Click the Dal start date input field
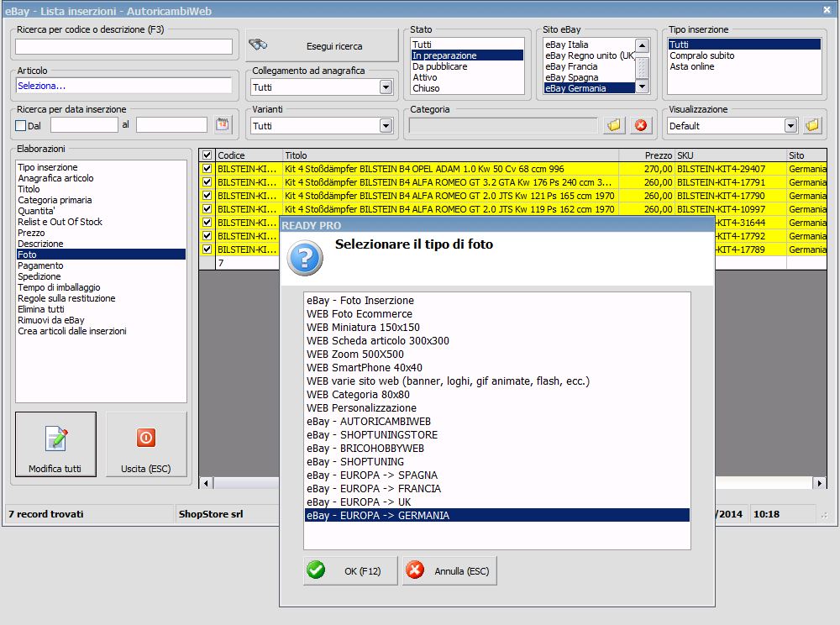840x625 pixels. (x=84, y=125)
